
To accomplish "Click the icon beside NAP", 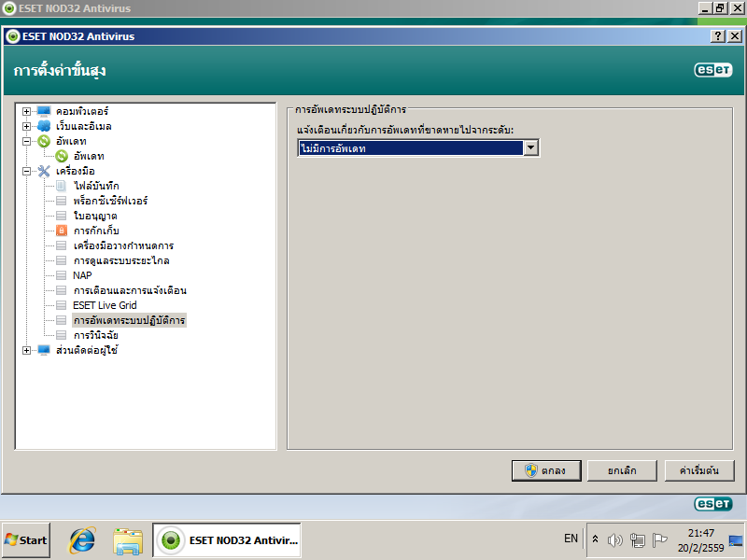I will point(61,275).
